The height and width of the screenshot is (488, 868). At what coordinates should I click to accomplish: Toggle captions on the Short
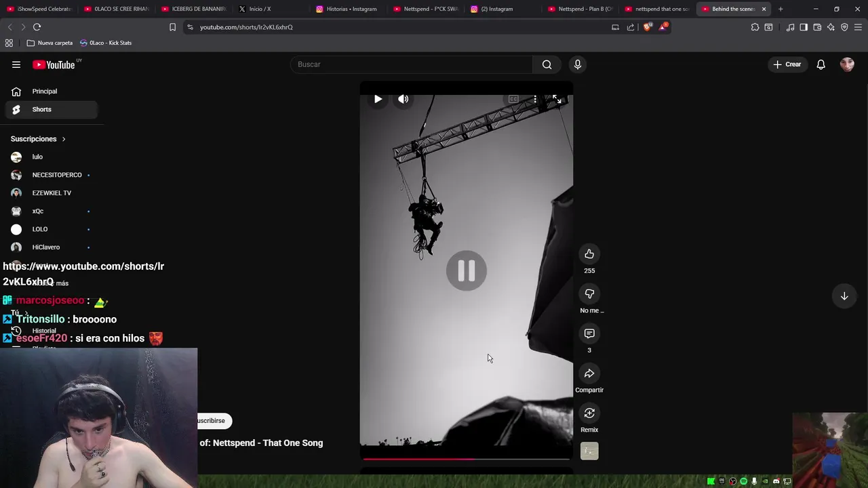click(513, 100)
